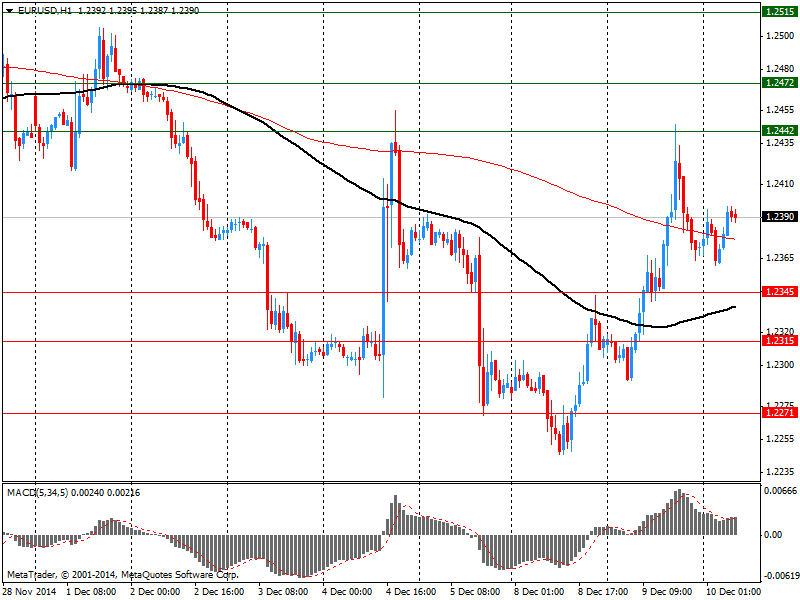
Task: Click the 1.2235 value on price scale
Action: click(780, 471)
